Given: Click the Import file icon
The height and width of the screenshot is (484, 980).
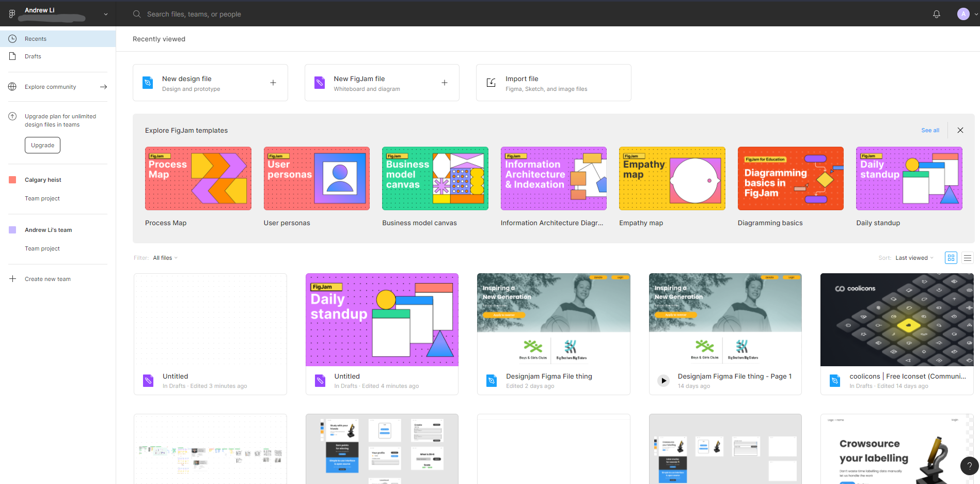Looking at the screenshot, I should [491, 83].
